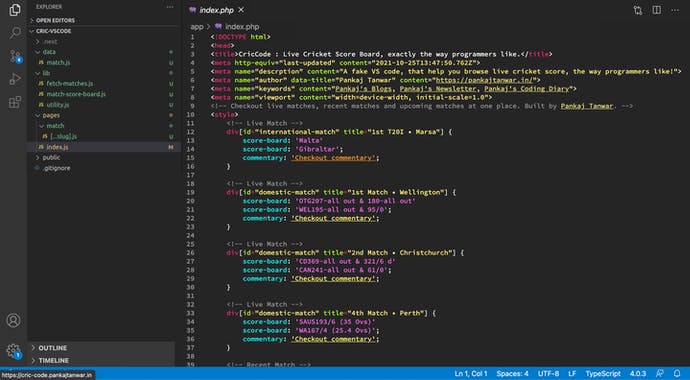Open the Source Control view

[15, 56]
